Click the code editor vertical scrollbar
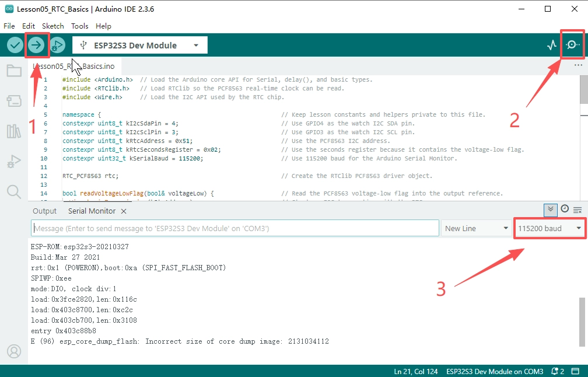 tap(584, 90)
